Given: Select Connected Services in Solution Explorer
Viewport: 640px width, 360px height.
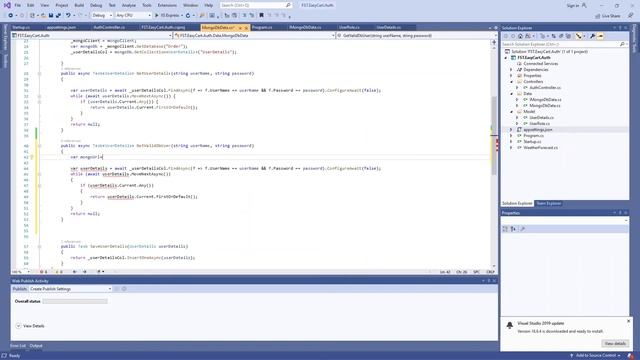Looking at the screenshot, I should pyautogui.click(x=540, y=64).
